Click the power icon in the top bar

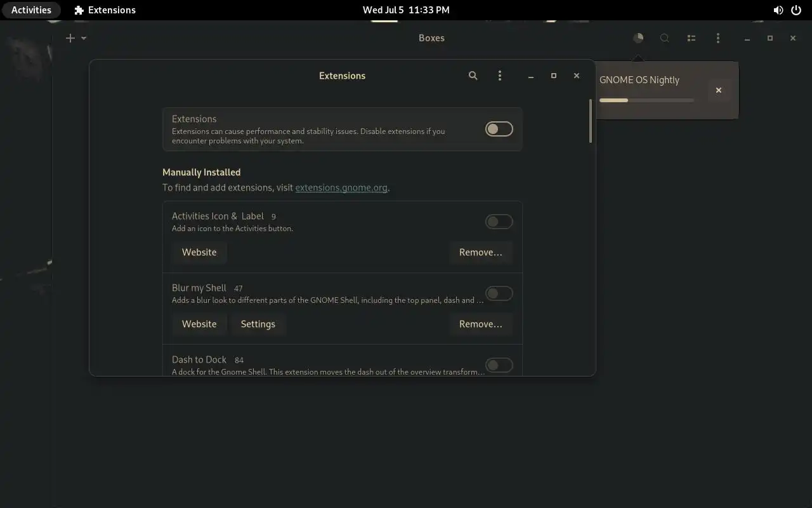coord(796,10)
